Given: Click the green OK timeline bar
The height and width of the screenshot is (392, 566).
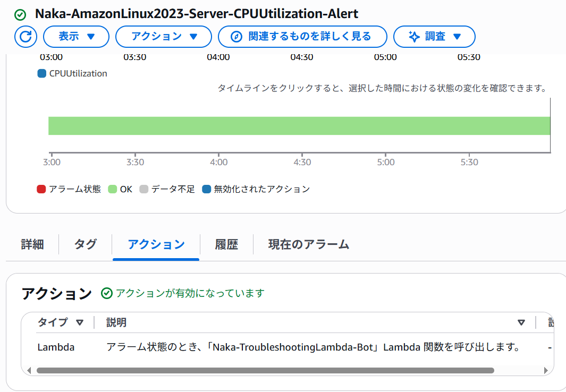Looking at the screenshot, I should [x=299, y=126].
